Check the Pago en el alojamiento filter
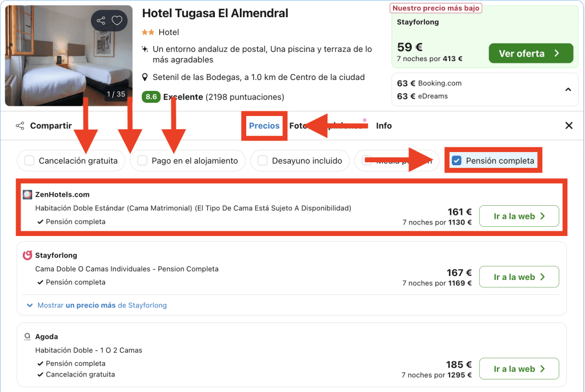Viewport: 585px width, 392px height. [143, 161]
